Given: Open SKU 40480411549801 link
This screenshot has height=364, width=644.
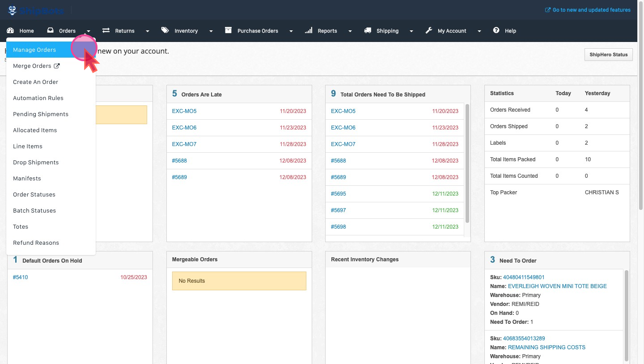Looking at the screenshot, I should tap(524, 277).
